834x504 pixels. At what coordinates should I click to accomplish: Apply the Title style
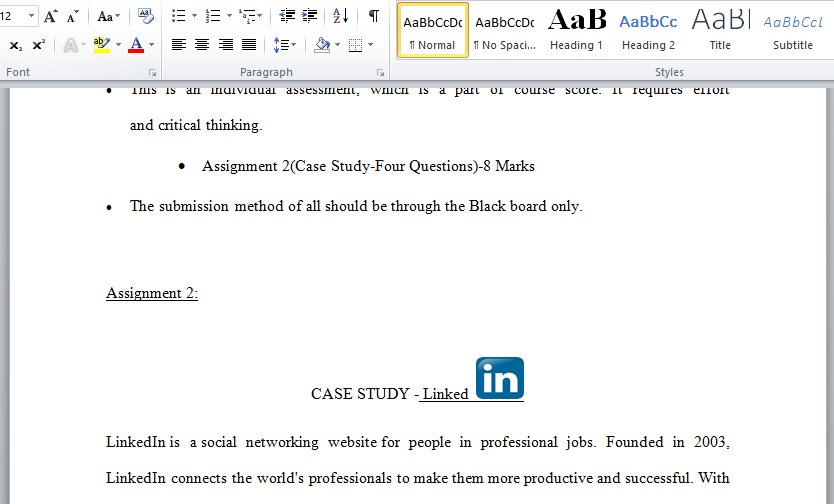point(720,30)
